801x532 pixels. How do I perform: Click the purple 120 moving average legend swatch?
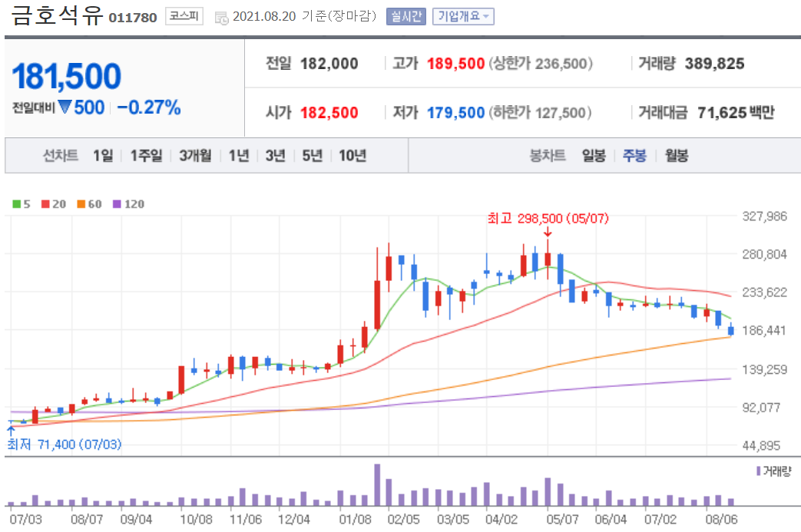pos(117,204)
